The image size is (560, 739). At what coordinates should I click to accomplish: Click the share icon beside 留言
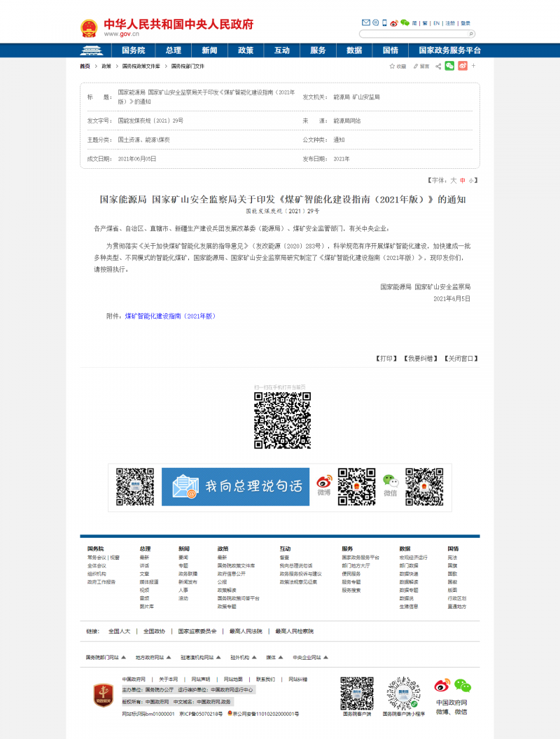pos(438,66)
